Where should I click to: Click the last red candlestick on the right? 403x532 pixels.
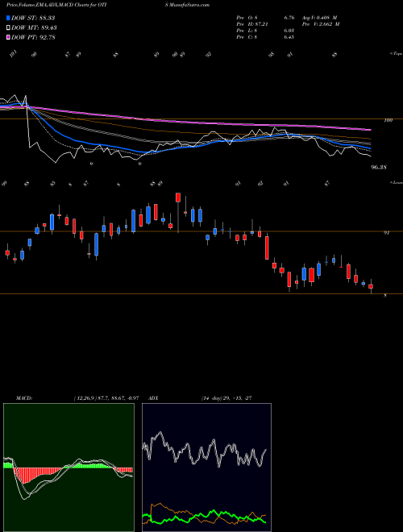click(371, 286)
